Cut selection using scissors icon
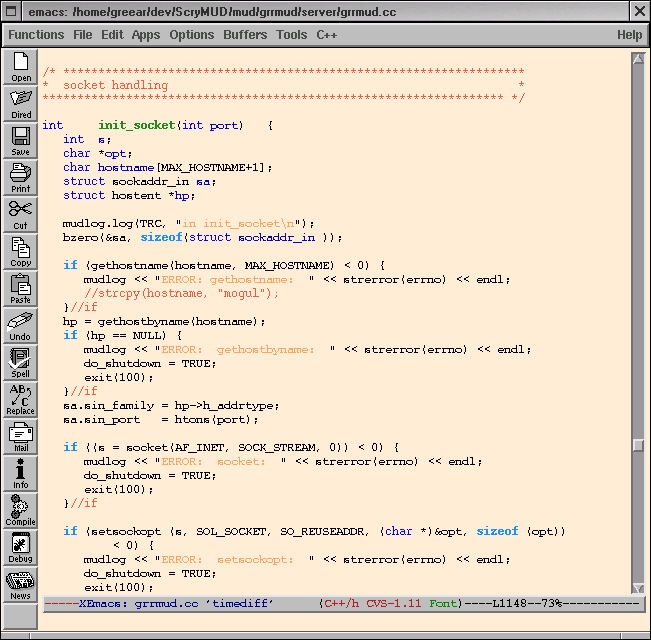 [21, 213]
